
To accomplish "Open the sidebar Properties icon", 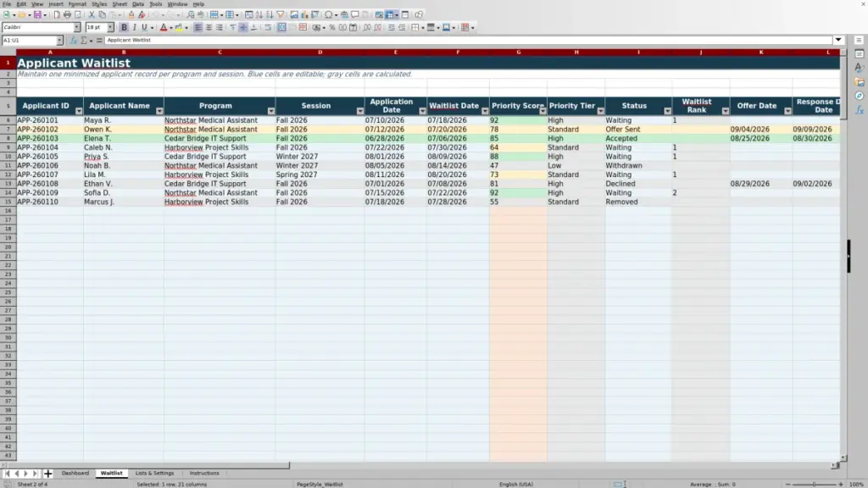I will pyautogui.click(x=860, y=54).
